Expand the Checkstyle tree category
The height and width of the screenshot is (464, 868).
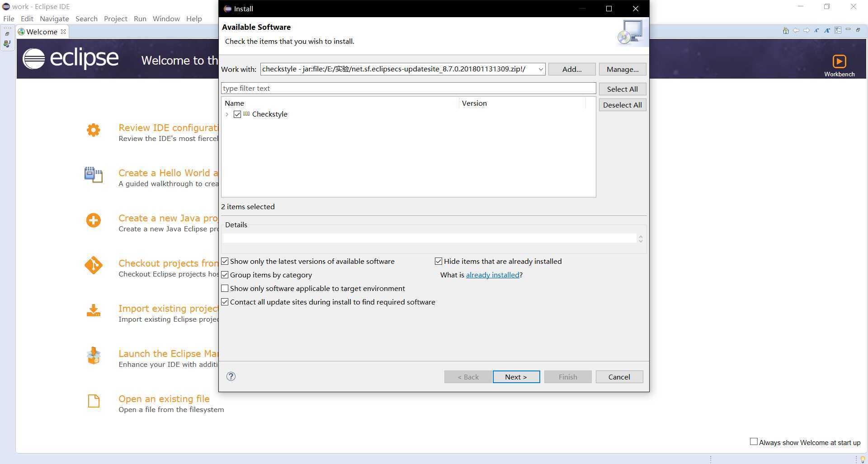227,114
